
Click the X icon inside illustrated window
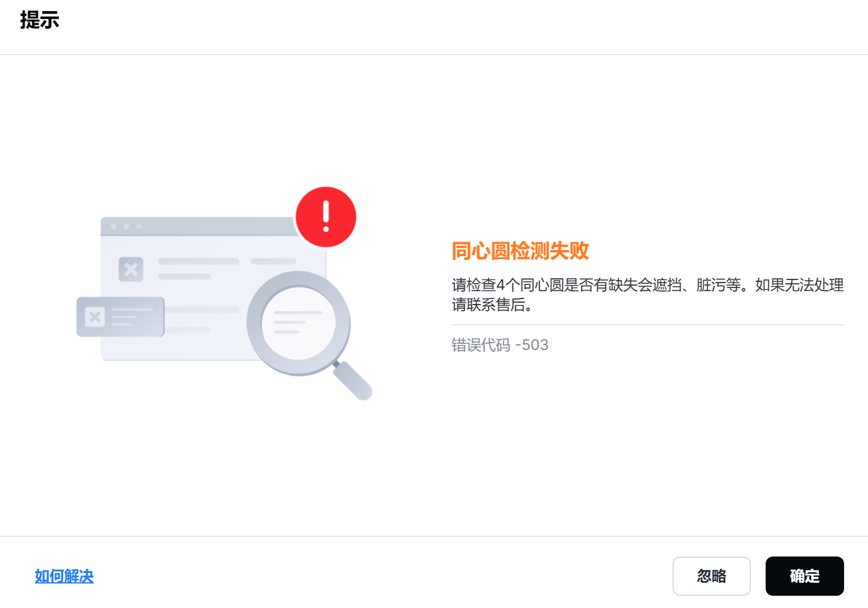pos(131,269)
